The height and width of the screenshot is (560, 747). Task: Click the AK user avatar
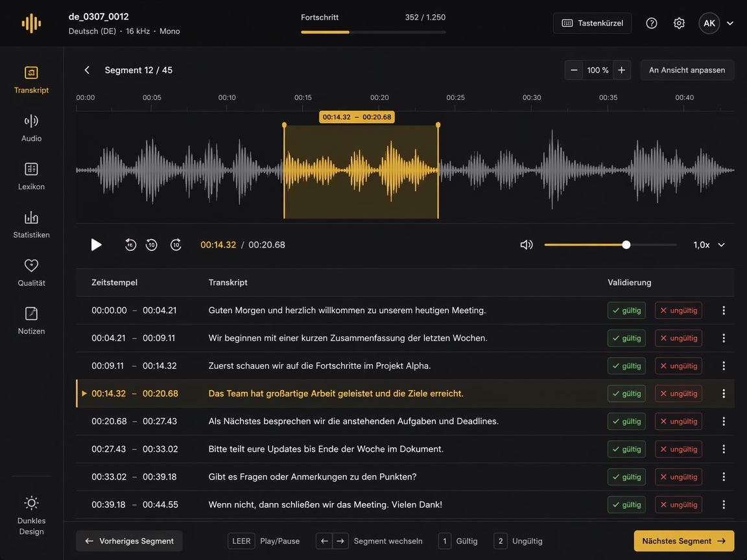coord(709,23)
